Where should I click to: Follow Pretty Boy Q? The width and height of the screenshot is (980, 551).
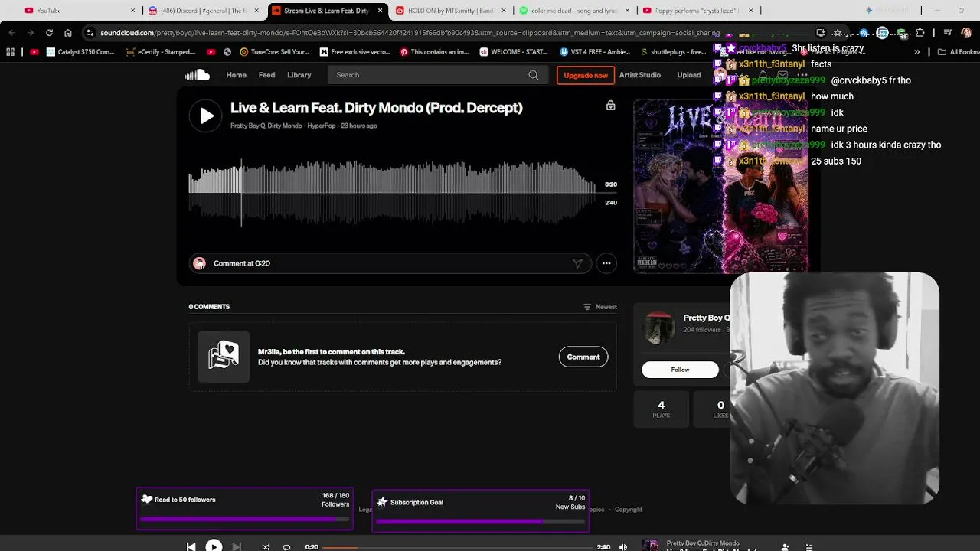pyautogui.click(x=680, y=370)
